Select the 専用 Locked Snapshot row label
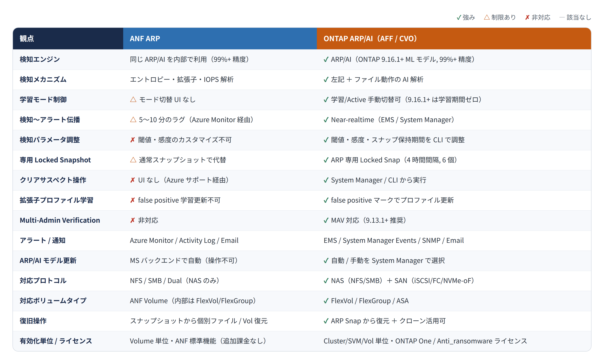 [x=55, y=160]
